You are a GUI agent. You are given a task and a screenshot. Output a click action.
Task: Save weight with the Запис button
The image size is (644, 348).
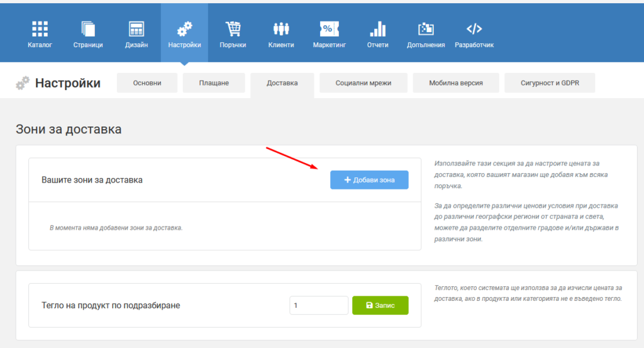(x=380, y=305)
